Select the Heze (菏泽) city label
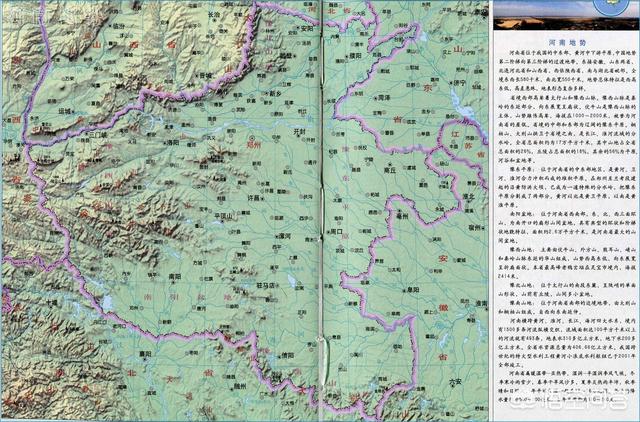The width and height of the screenshot is (640, 422). click(x=384, y=98)
